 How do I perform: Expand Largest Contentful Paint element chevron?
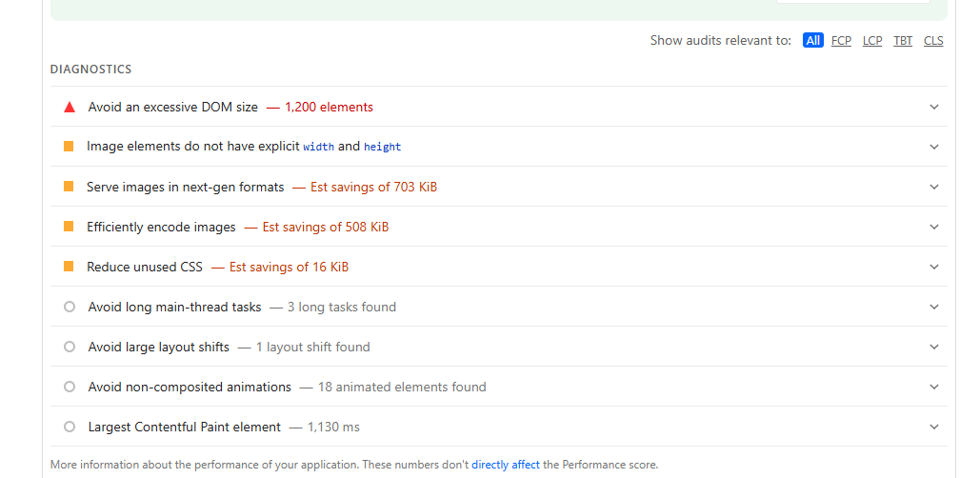click(934, 427)
